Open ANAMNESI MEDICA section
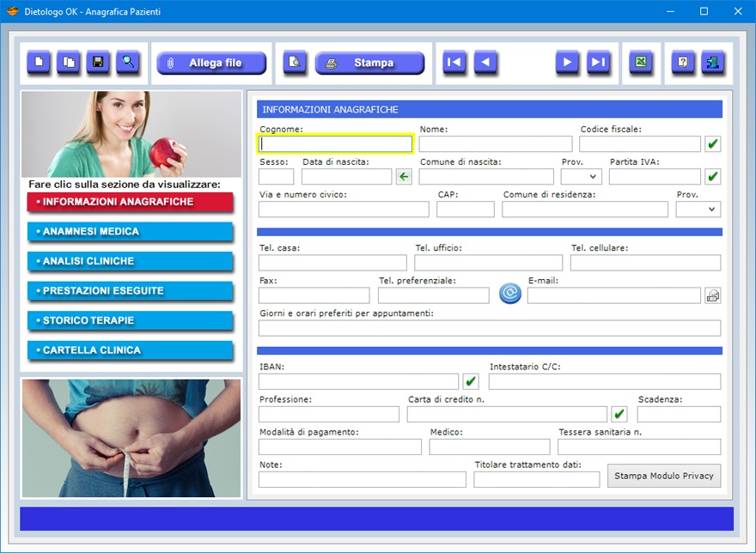 pyautogui.click(x=131, y=232)
